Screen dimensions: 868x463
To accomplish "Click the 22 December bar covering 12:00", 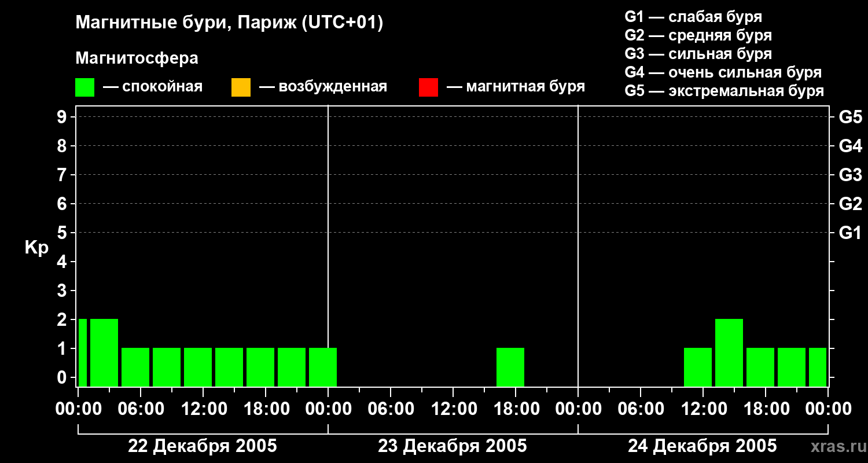I will 198,367.
